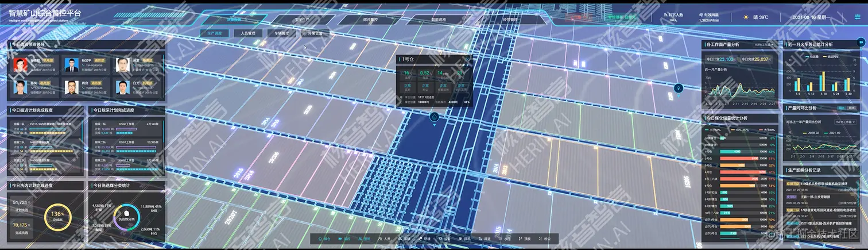Toggle the 设备 layer in bottom toolbar
868x250 pixels.
(444, 239)
